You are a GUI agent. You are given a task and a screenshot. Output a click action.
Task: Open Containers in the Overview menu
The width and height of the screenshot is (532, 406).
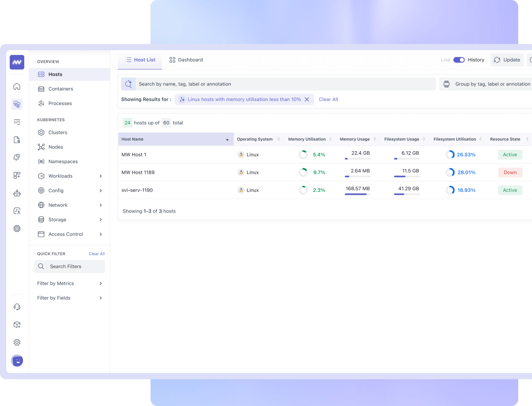[60, 89]
